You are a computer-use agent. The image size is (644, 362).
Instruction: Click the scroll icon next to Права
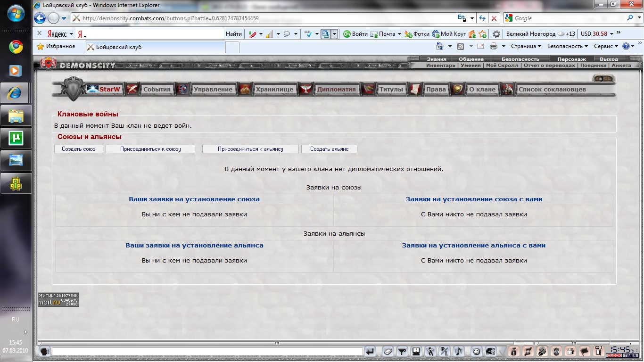[x=415, y=89]
